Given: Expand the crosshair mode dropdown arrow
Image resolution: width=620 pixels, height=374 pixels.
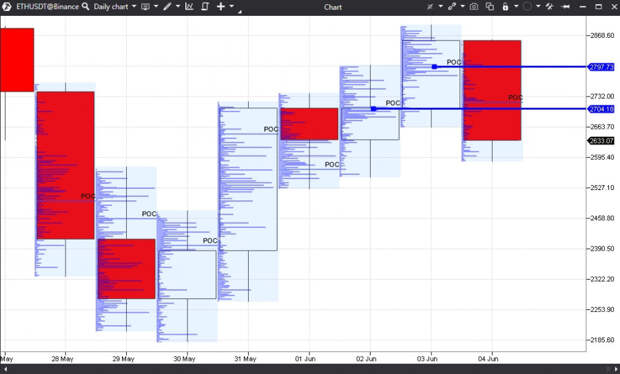Looking at the screenshot, I should tap(232, 6).
